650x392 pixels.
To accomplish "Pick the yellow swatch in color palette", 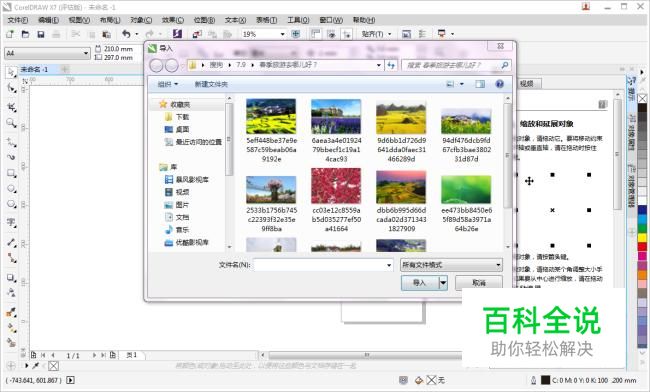I will (x=642, y=237).
